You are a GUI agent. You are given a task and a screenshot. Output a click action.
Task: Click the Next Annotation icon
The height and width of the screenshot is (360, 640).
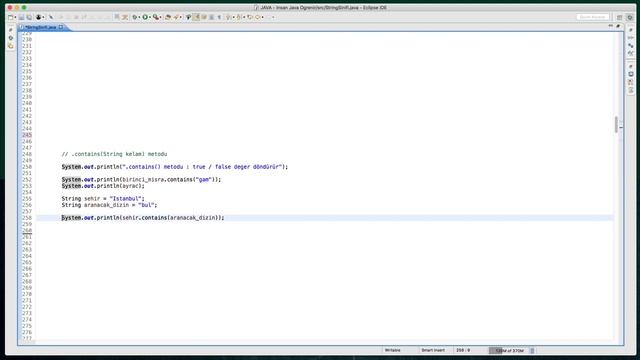pos(228,17)
